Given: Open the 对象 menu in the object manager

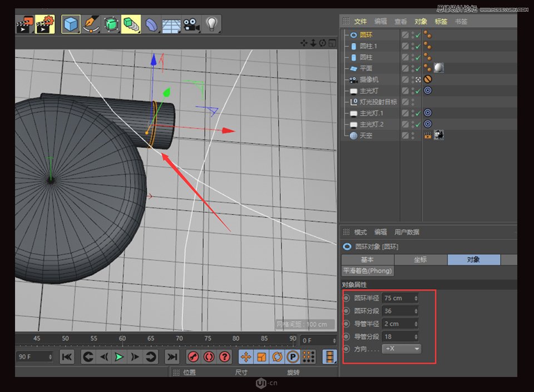Looking at the screenshot, I should tap(421, 21).
